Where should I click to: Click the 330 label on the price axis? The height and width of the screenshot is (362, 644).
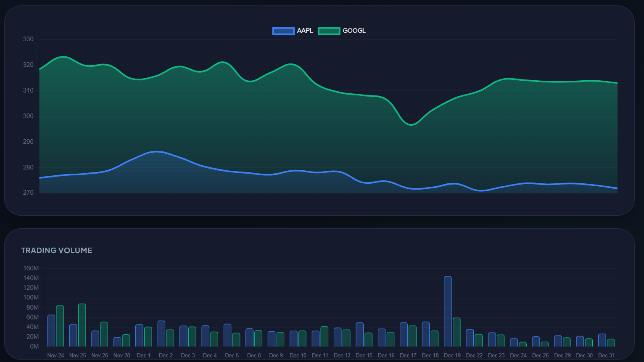click(x=28, y=39)
